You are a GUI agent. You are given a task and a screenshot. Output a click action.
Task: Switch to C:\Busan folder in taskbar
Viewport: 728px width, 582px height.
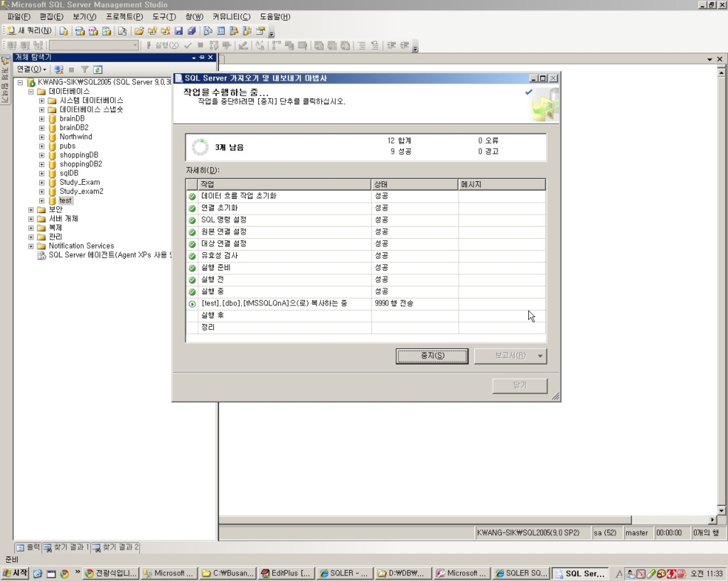[227, 573]
